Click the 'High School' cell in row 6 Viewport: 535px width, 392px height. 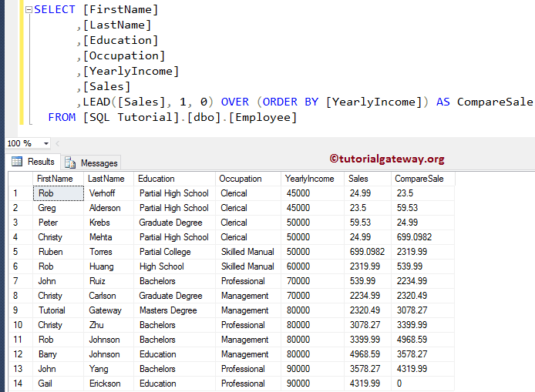174,266
